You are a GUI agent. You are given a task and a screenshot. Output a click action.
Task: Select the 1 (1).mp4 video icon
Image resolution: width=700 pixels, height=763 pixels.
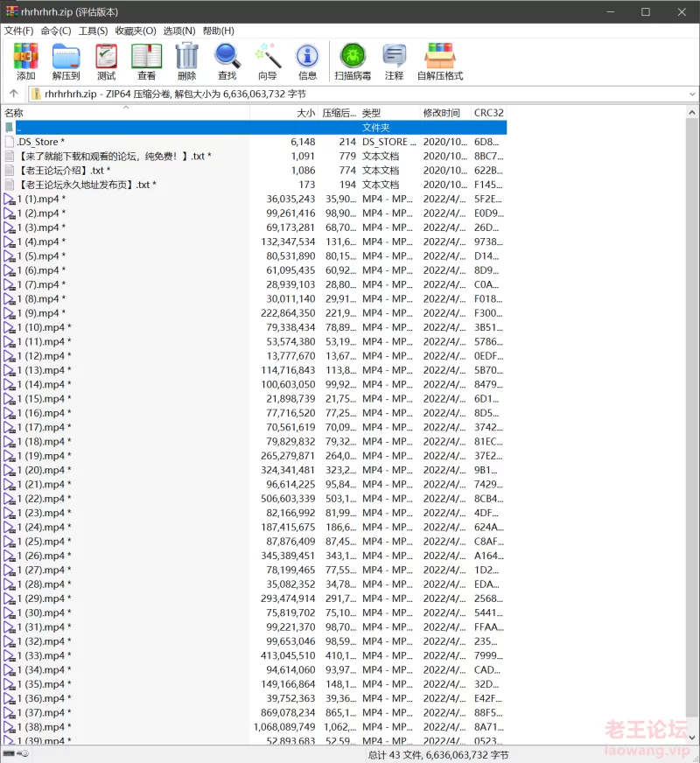point(10,199)
